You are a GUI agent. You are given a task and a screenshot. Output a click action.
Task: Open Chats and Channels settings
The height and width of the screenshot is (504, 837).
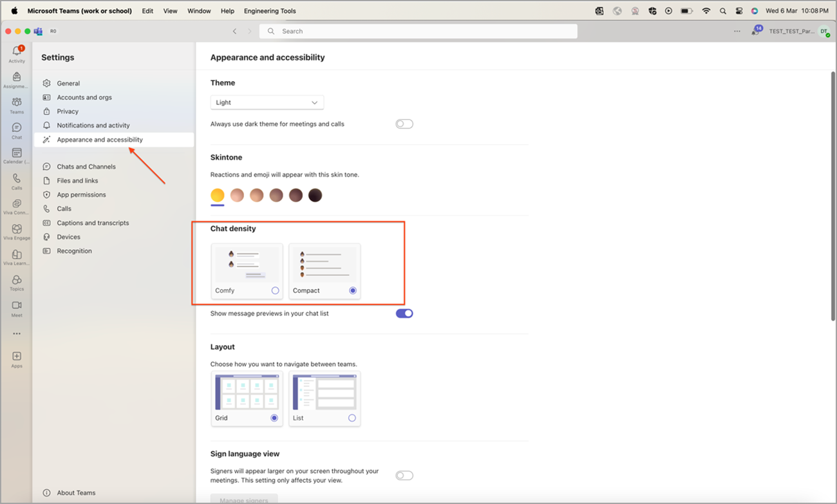coord(114,167)
